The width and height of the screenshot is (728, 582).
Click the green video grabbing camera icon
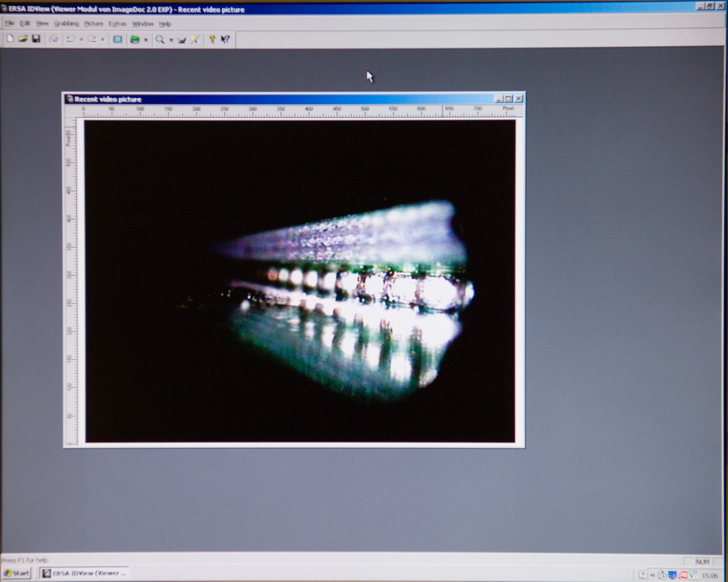pos(135,40)
